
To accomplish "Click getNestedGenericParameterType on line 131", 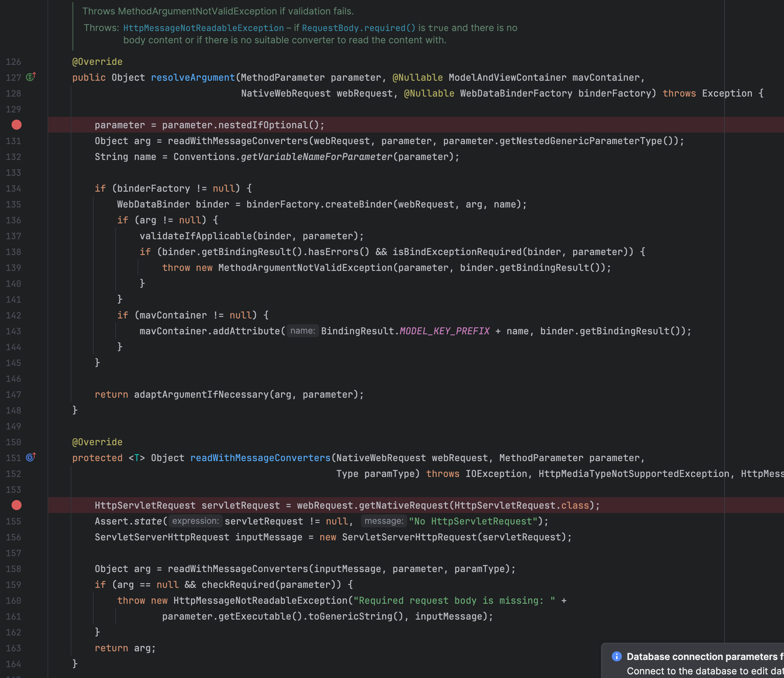I will pos(581,141).
